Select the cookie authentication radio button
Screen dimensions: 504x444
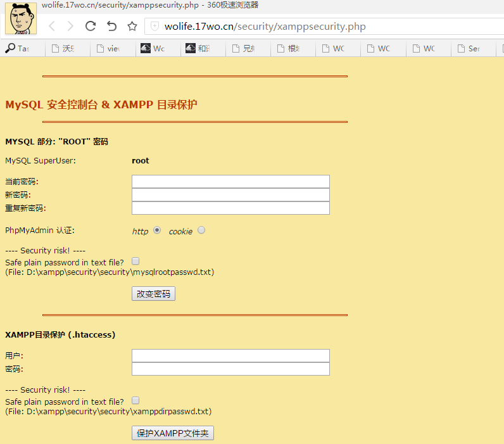tap(201, 230)
